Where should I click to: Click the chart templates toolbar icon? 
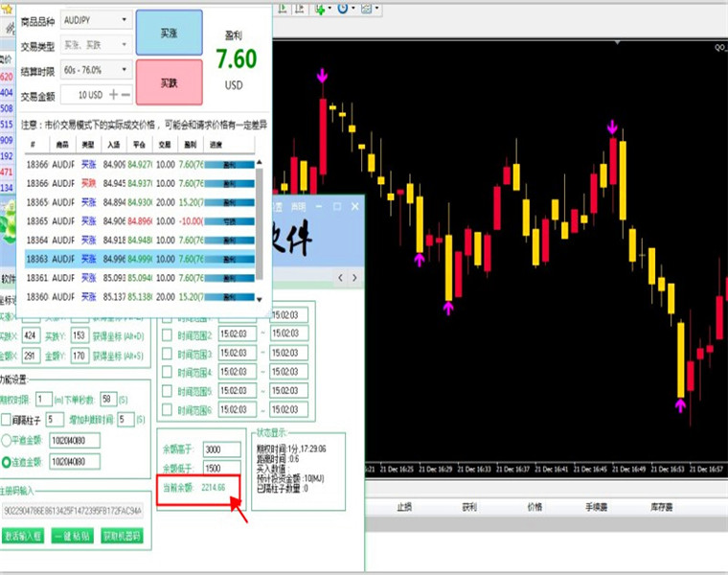pyautogui.click(x=366, y=9)
